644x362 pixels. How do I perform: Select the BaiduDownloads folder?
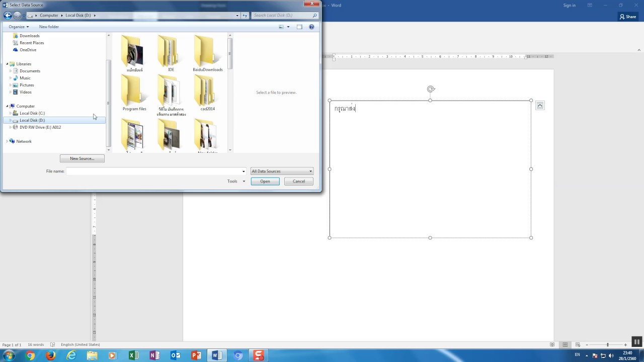point(207,54)
